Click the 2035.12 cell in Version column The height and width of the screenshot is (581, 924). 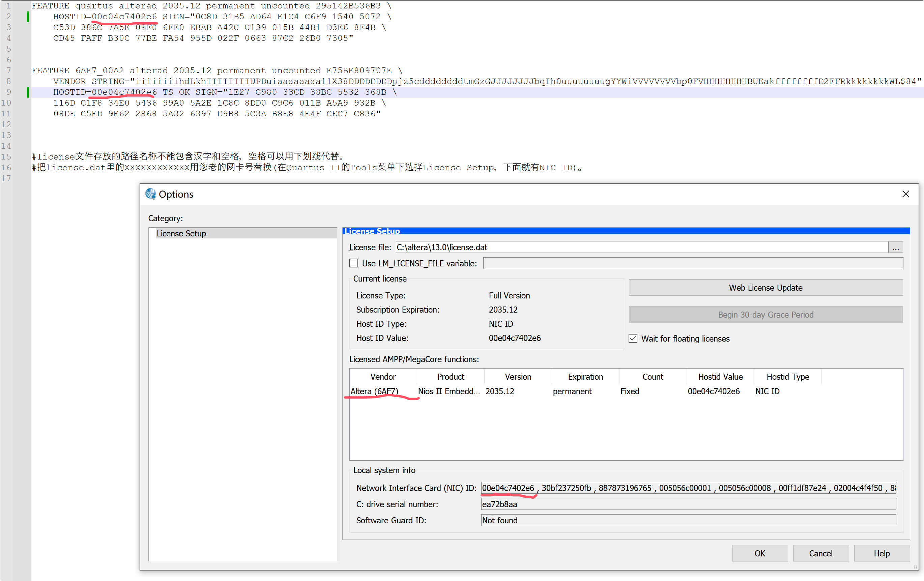tap(500, 391)
